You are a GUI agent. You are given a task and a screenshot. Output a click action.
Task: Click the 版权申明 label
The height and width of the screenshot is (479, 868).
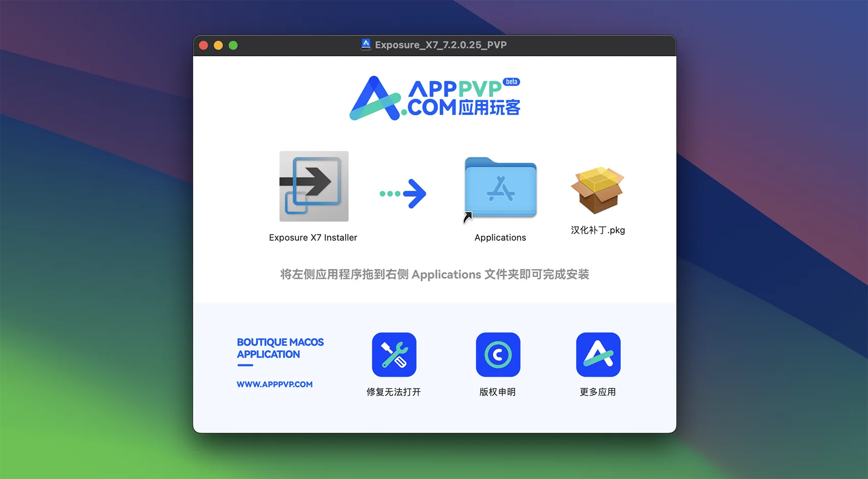click(498, 392)
